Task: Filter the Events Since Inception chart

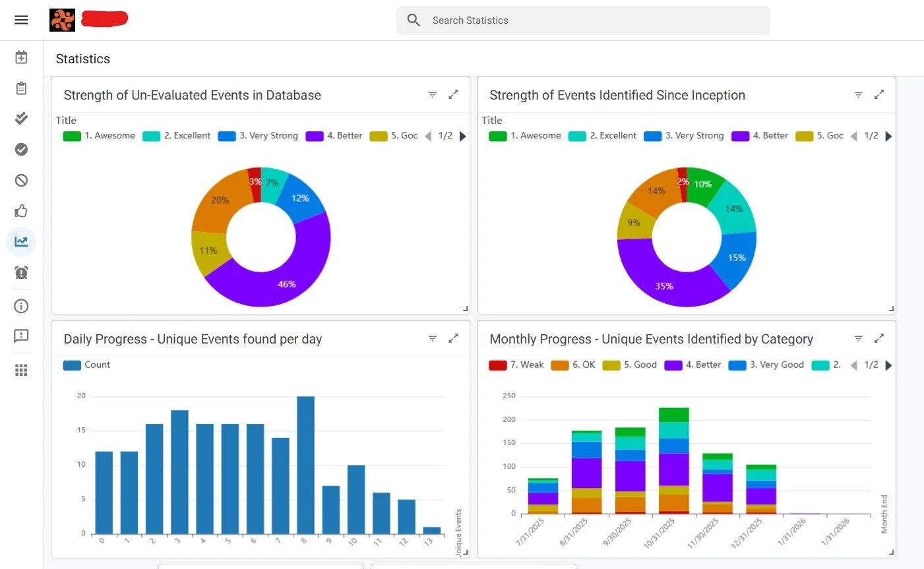Action: pyautogui.click(x=858, y=95)
